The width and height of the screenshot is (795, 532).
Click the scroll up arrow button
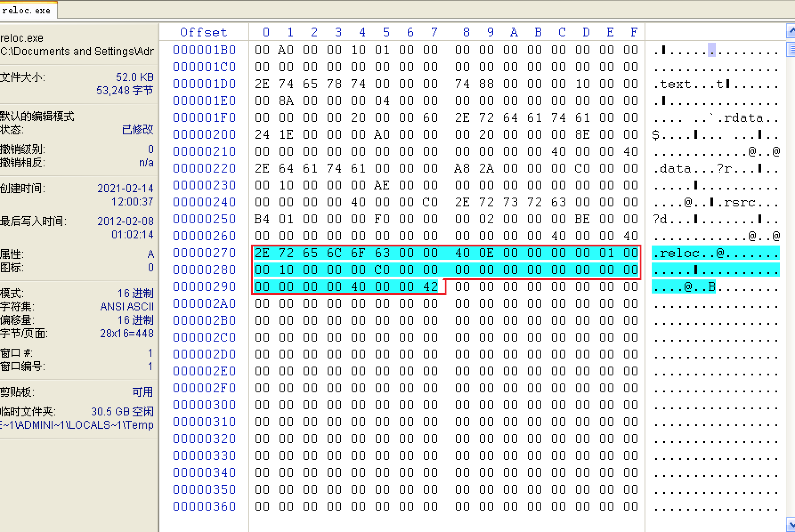[x=791, y=31]
